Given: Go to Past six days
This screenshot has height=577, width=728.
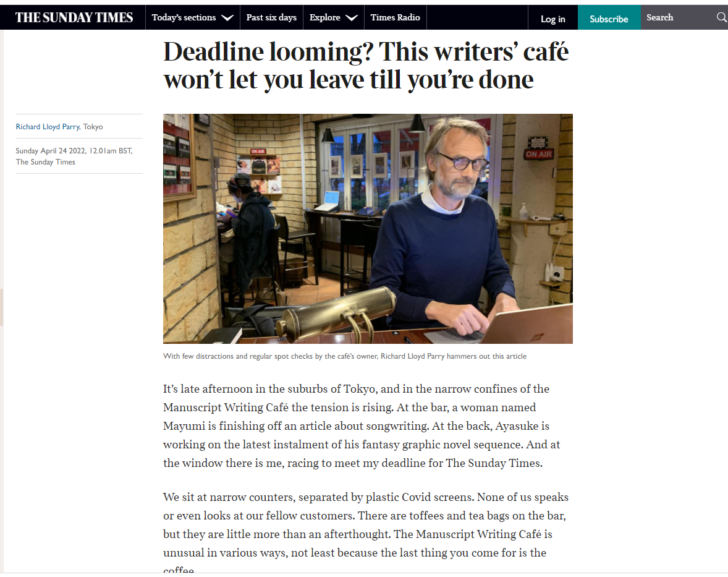Looking at the screenshot, I should [271, 18].
